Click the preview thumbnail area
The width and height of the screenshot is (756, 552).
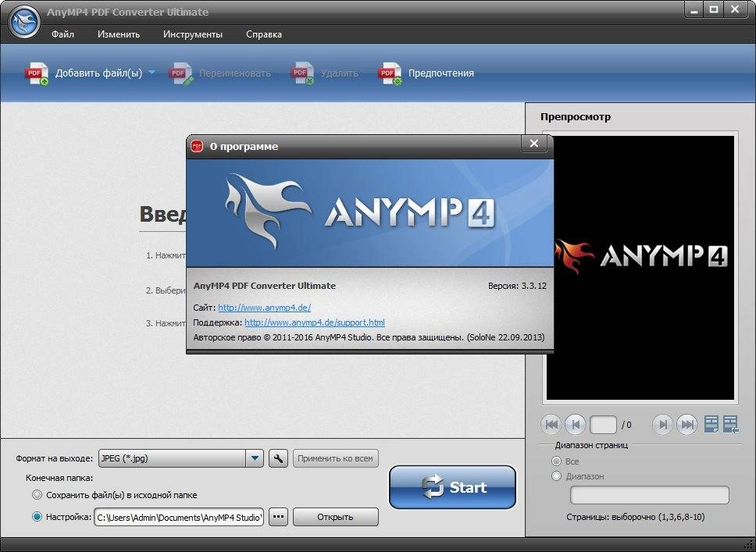click(640, 268)
